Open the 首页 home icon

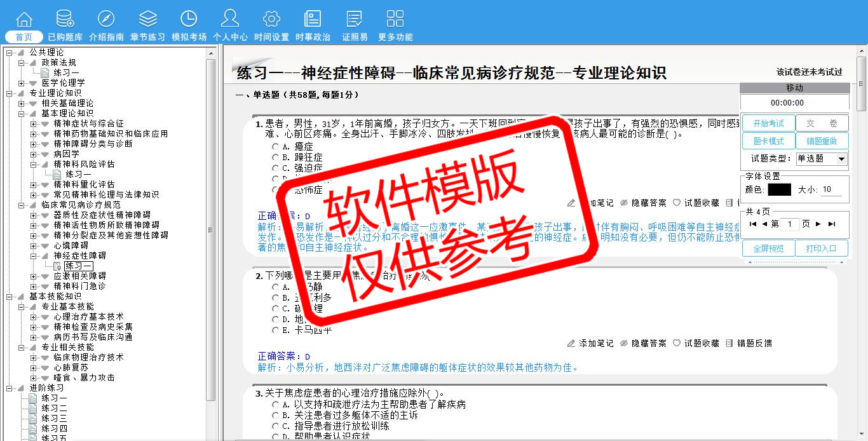24,19
